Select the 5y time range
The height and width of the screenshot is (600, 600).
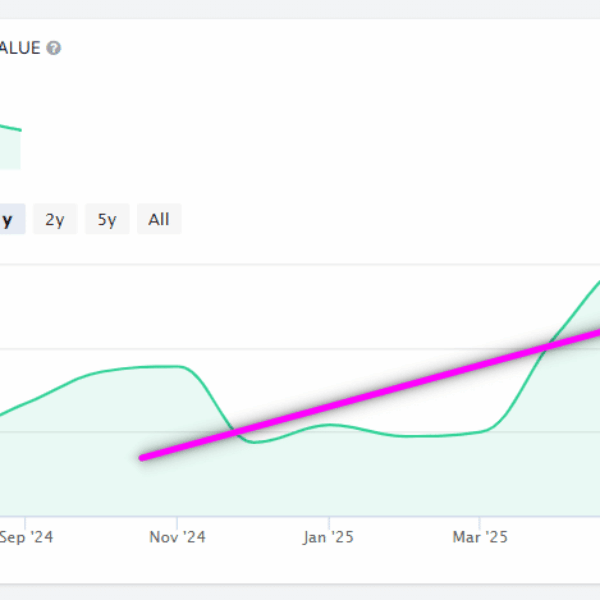click(x=107, y=219)
